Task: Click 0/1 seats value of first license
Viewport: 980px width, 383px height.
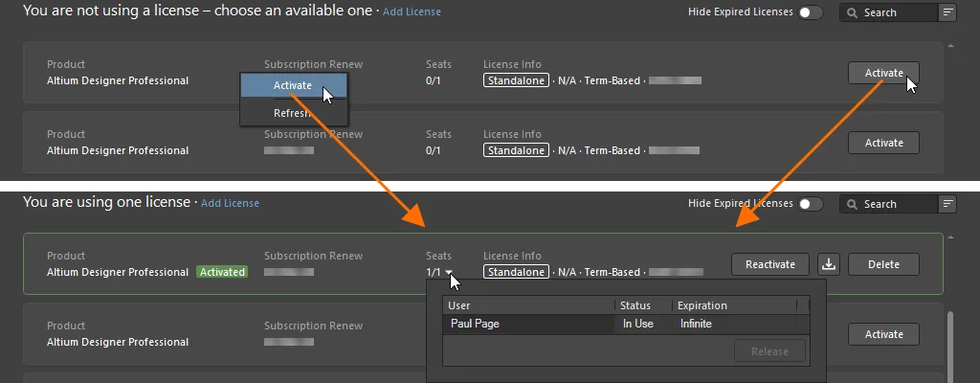Action: [x=434, y=80]
